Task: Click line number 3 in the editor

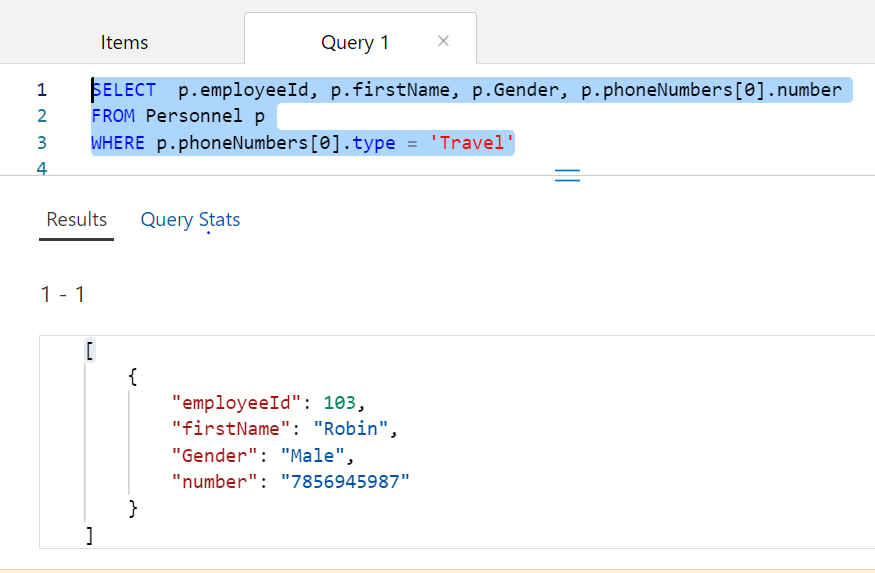Action: 42,143
